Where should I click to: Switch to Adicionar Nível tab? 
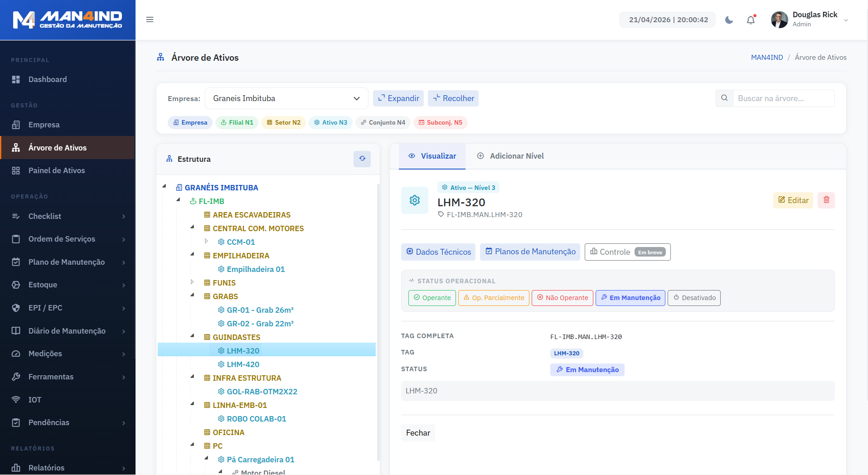click(510, 156)
